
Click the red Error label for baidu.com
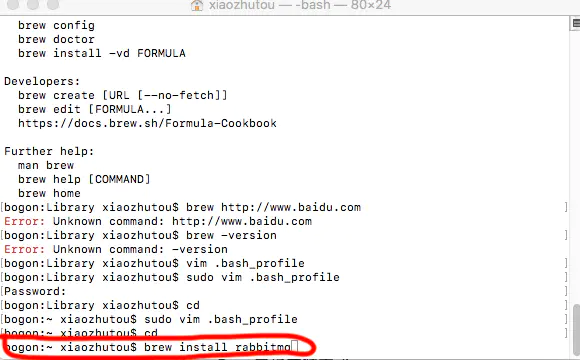pos(24,221)
